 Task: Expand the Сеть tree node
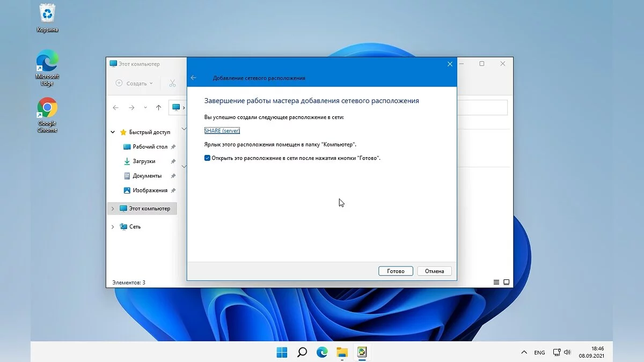coord(113,227)
